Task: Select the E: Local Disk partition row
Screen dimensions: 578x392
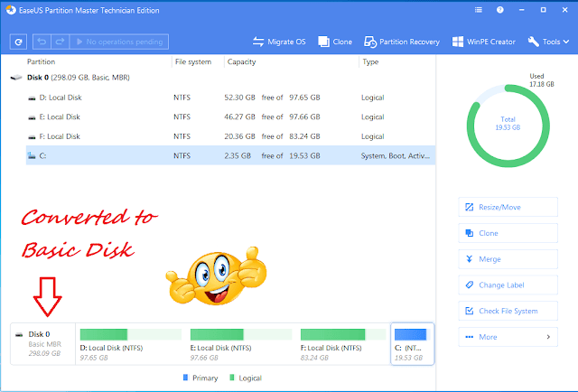Action: (x=230, y=117)
